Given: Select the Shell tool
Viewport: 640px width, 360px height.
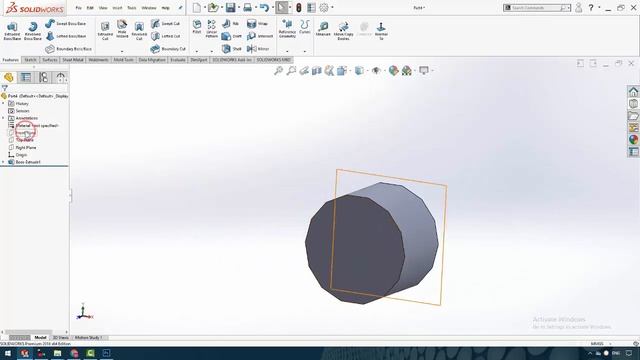Looking at the screenshot, I should click(231, 49).
